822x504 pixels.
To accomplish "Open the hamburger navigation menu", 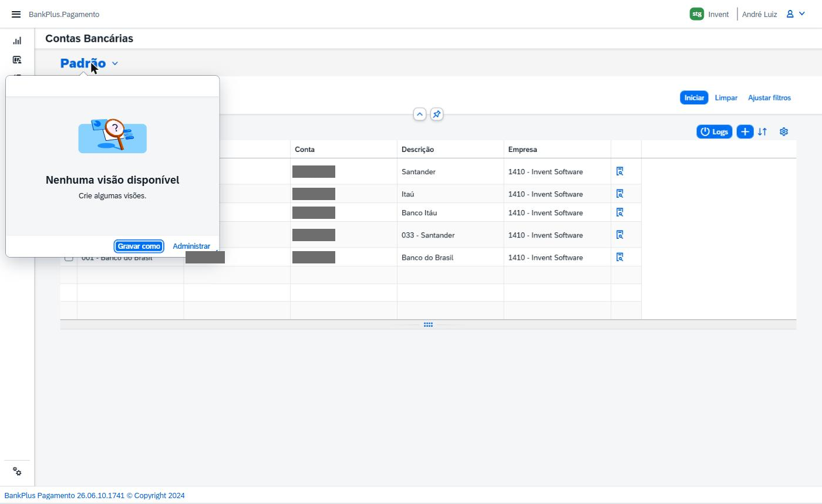I will click(x=16, y=14).
